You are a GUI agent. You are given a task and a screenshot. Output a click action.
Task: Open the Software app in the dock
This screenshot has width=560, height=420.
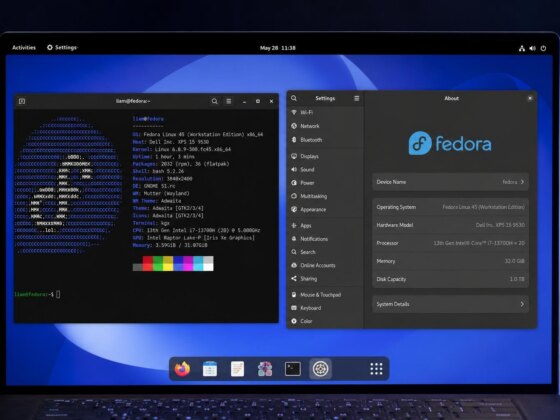[265, 369]
